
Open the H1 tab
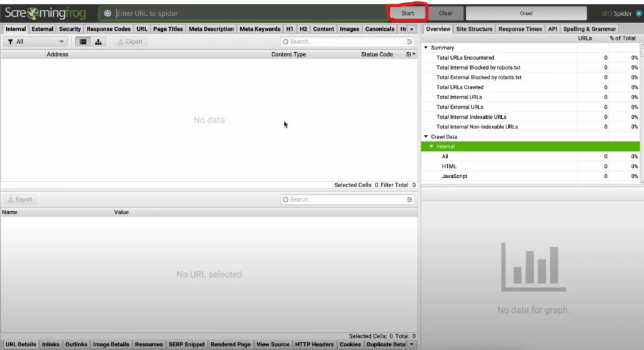[289, 29]
